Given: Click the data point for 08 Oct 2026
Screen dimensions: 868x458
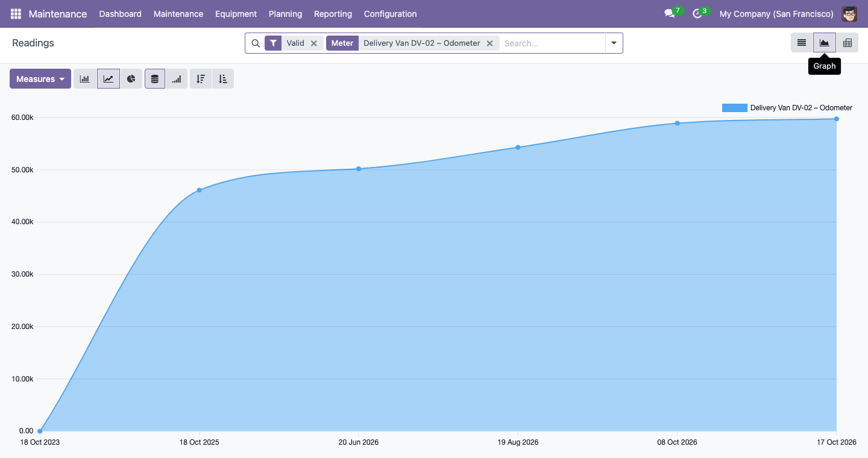Looking at the screenshot, I should click(x=677, y=123).
